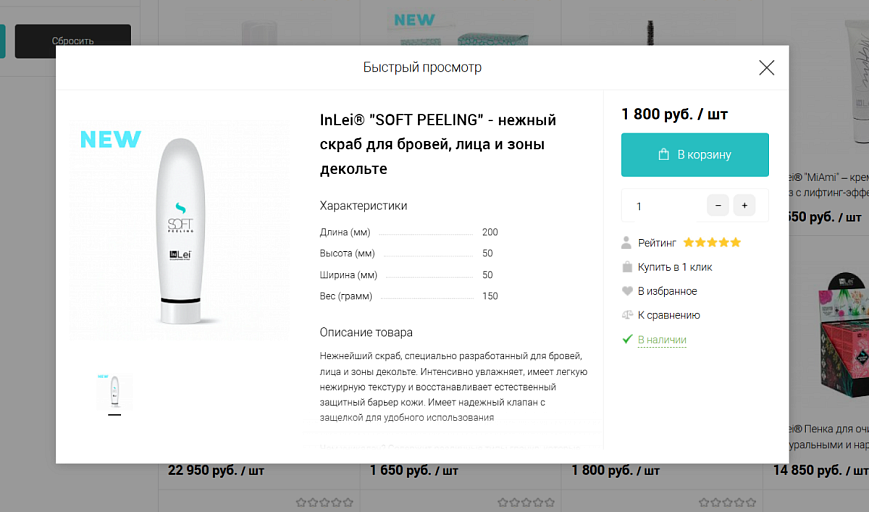Click the main SOFT Peeling product image
869x512 pixels.
[179, 231]
